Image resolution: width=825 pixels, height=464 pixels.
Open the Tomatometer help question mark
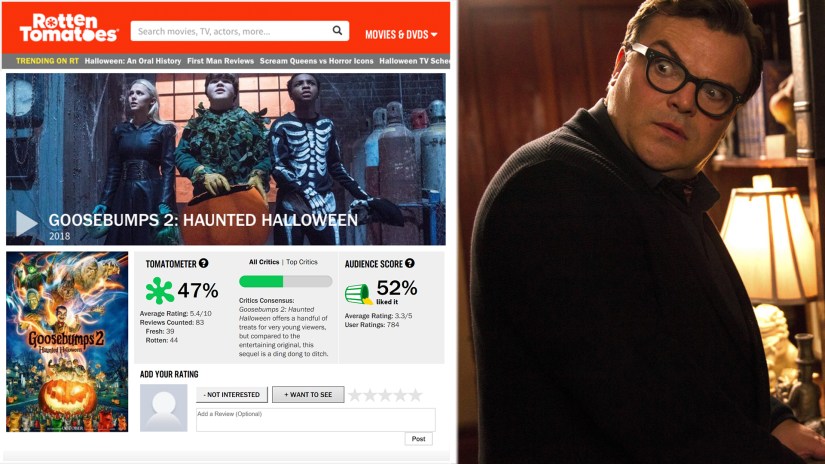click(204, 263)
